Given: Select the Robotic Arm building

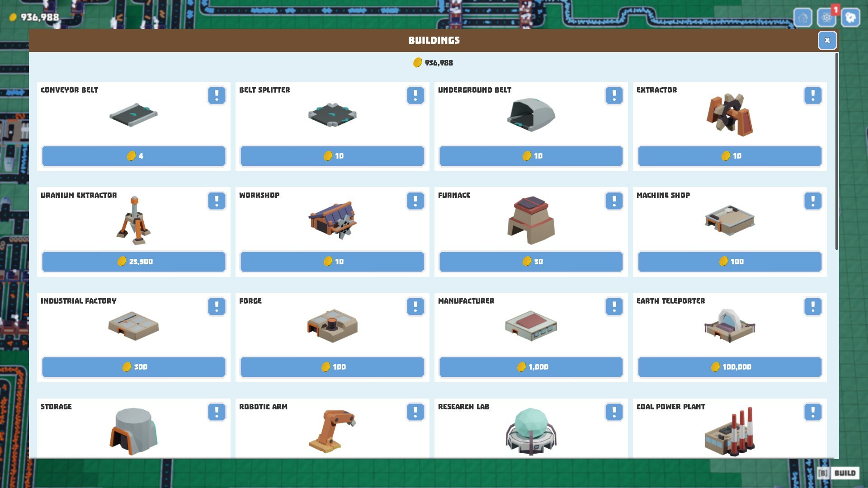Looking at the screenshot, I should tap(332, 432).
